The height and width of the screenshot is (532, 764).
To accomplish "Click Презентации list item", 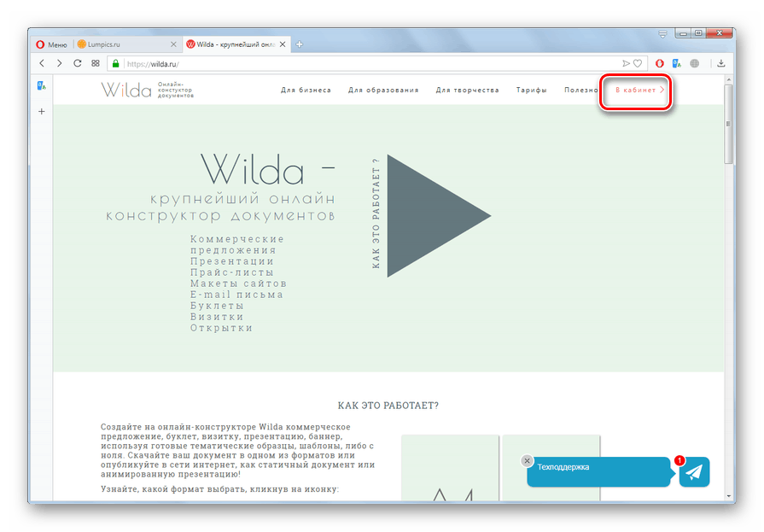I will point(232,261).
